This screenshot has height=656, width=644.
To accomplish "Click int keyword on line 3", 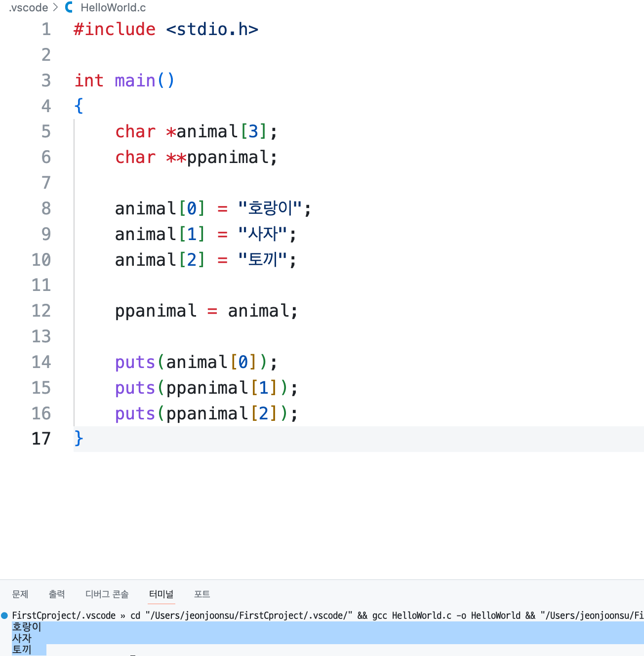I will click(x=89, y=81).
